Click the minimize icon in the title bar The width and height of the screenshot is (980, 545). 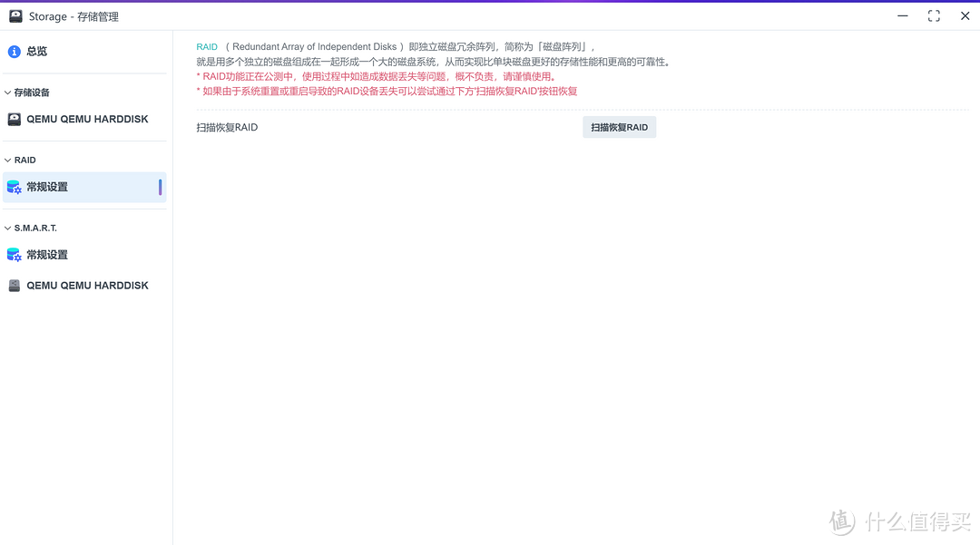(902, 15)
